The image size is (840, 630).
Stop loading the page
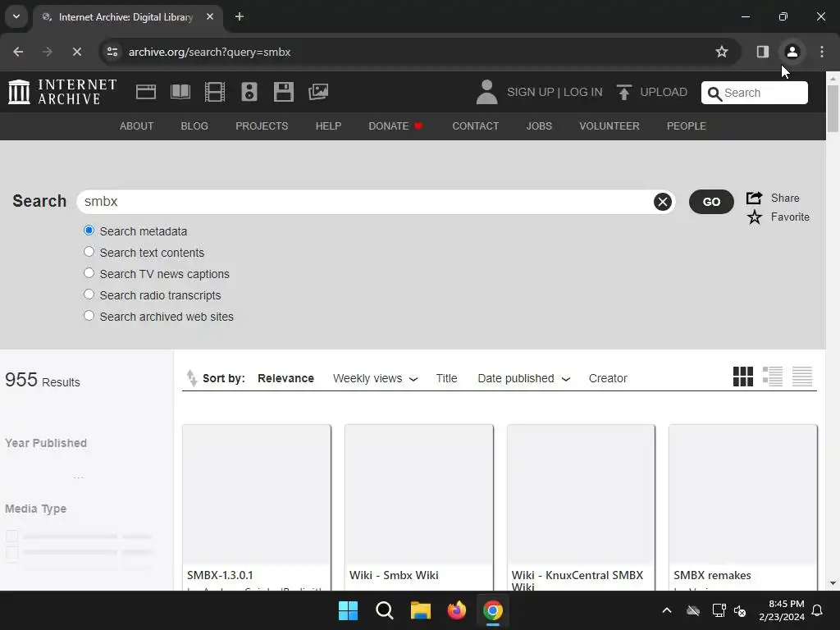click(x=76, y=52)
